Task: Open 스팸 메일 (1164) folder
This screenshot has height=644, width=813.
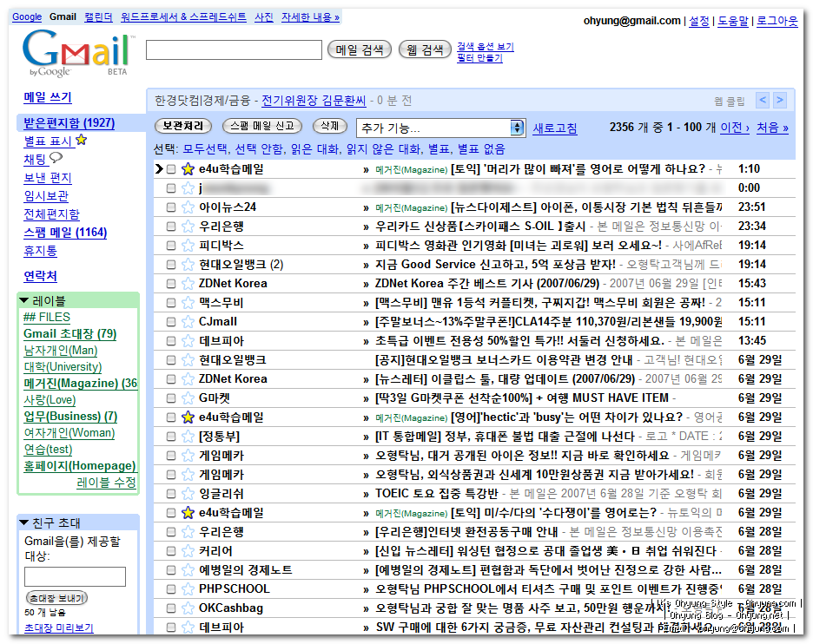Action: point(65,232)
